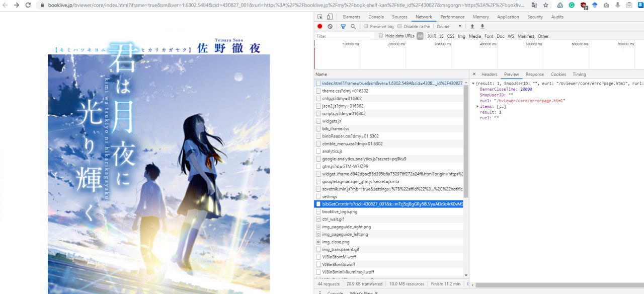Click the Export HAR download arrow icon
This screenshot has height=294, width=644.
coord(482,26)
